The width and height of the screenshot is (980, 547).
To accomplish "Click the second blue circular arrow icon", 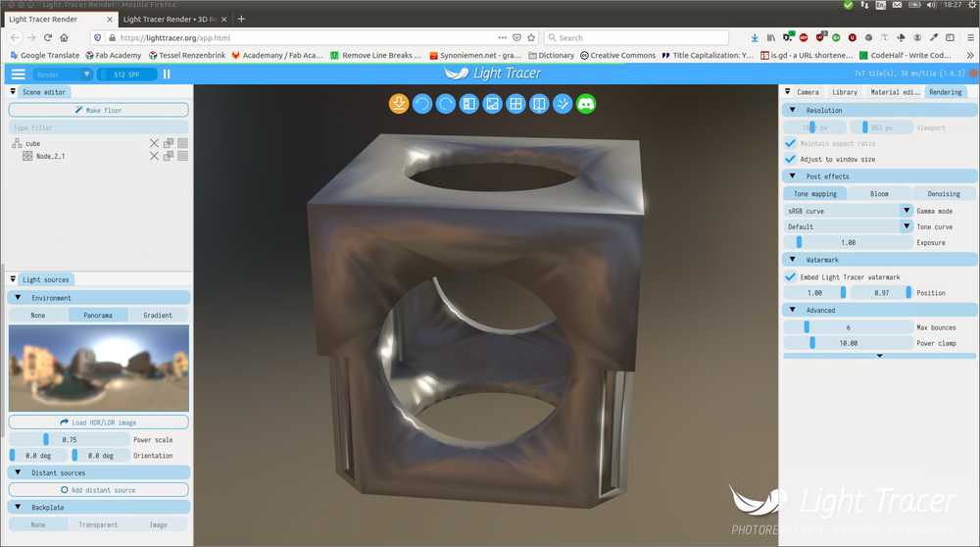I will [x=446, y=104].
